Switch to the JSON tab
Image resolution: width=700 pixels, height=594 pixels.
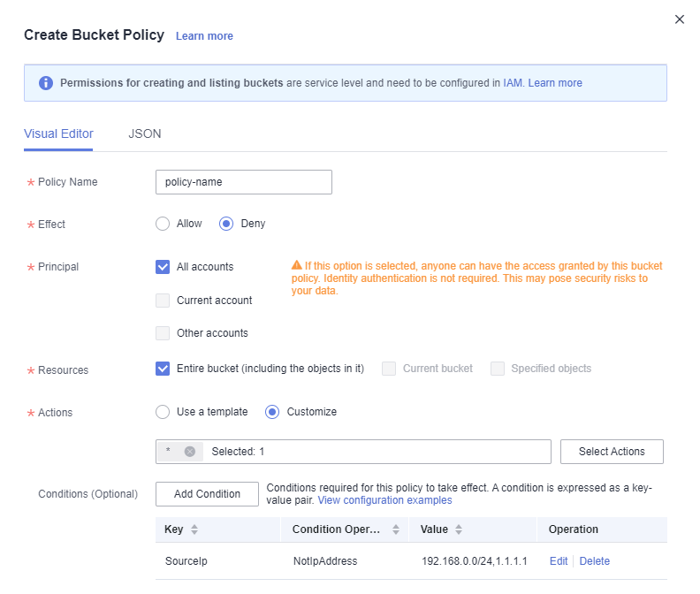[145, 134]
